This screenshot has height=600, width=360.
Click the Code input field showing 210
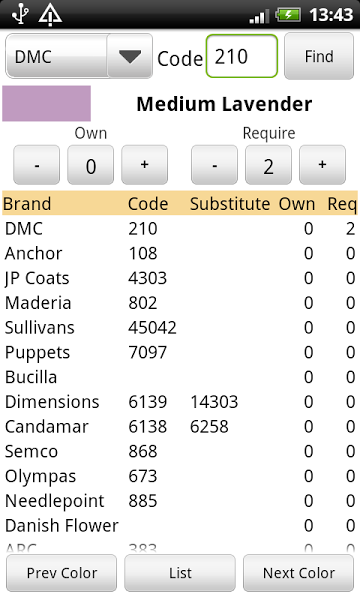point(242,56)
